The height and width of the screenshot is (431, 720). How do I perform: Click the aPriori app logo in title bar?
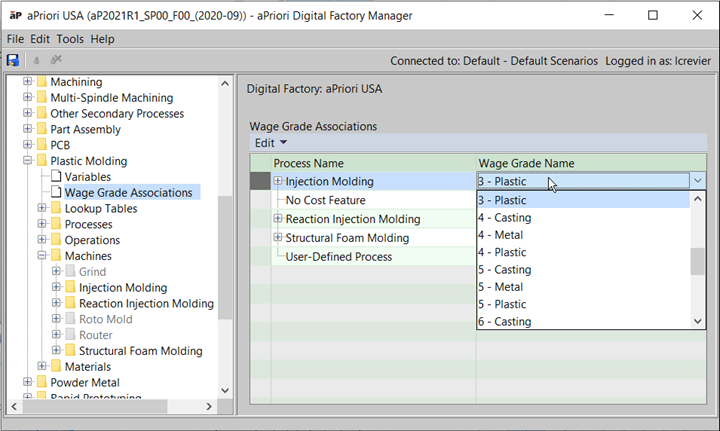[16, 16]
